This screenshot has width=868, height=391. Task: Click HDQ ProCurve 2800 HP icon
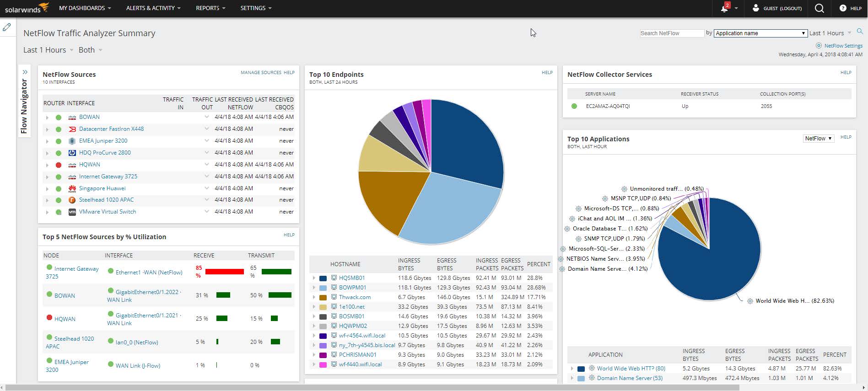(x=72, y=153)
